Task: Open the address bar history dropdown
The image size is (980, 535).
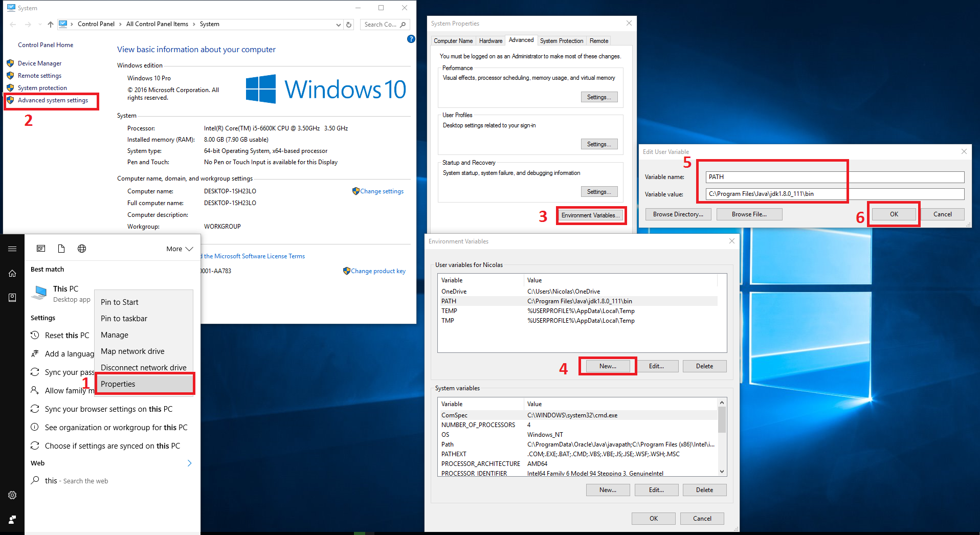Action: click(x=338, y=25)
